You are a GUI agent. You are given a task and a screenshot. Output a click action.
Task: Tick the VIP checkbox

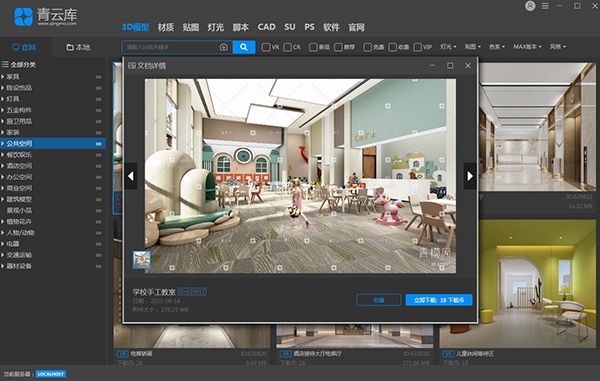point(418,47)
